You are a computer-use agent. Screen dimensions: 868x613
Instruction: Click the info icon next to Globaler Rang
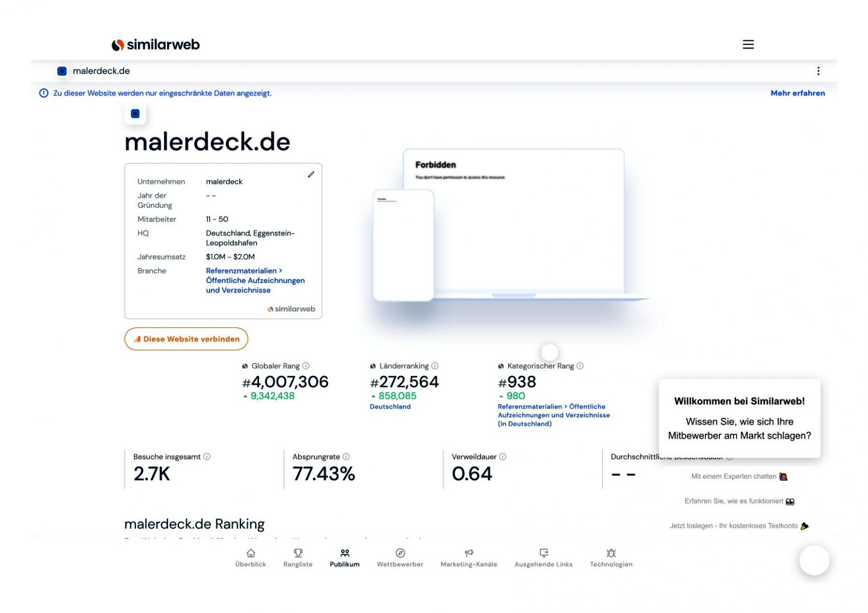click(306, 366)
